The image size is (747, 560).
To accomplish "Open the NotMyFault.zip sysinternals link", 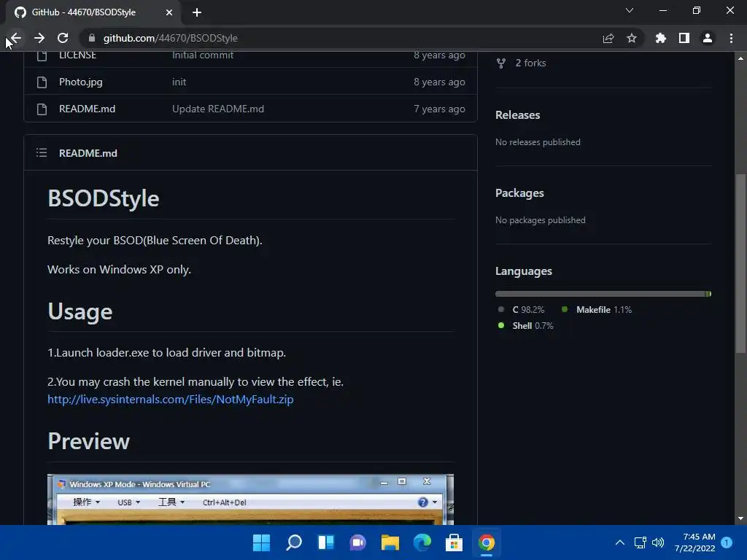I will tap(171, 400).
